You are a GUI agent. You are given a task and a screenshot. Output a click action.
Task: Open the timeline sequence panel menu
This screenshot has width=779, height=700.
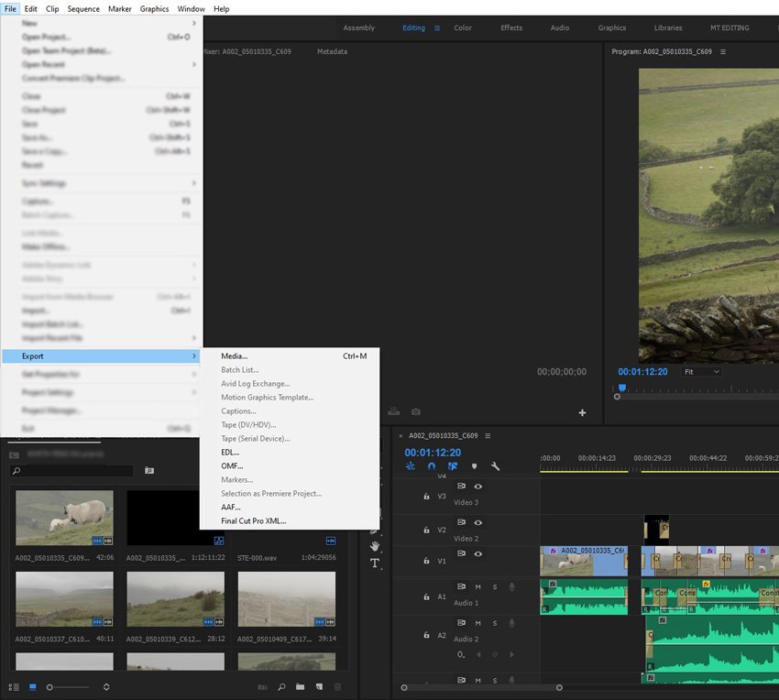point(488,436)
